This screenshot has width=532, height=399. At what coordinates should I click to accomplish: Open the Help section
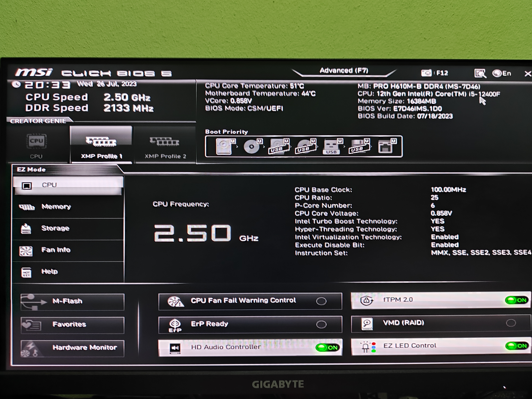coord(68,272)
